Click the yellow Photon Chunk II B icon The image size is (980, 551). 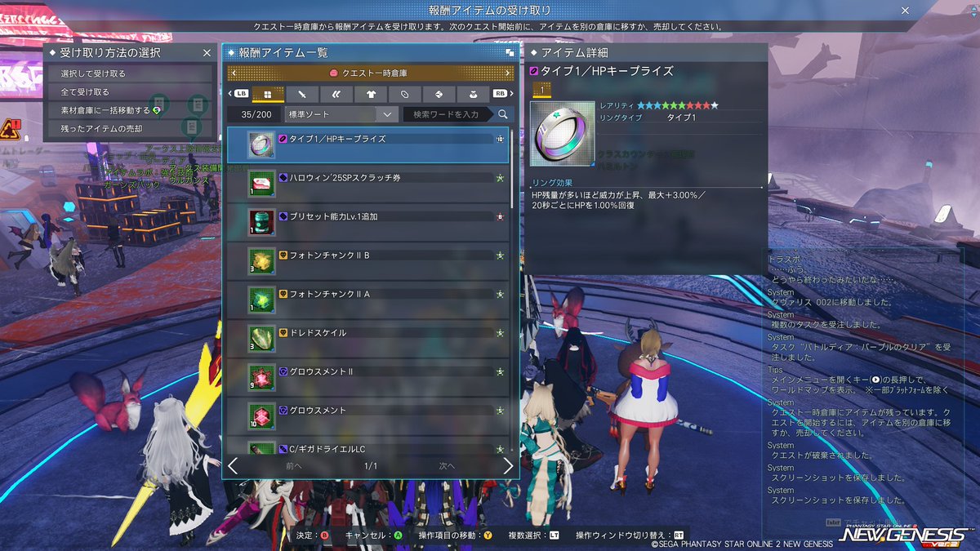click(x=261, y=261)
